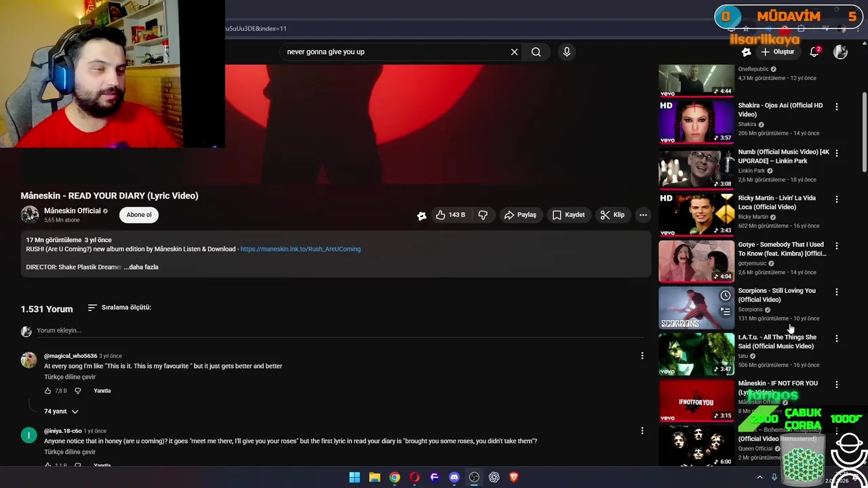Open @iniya.18-c6o profile avatar
The width and height of the screenshot is (868, 488).
28,435
